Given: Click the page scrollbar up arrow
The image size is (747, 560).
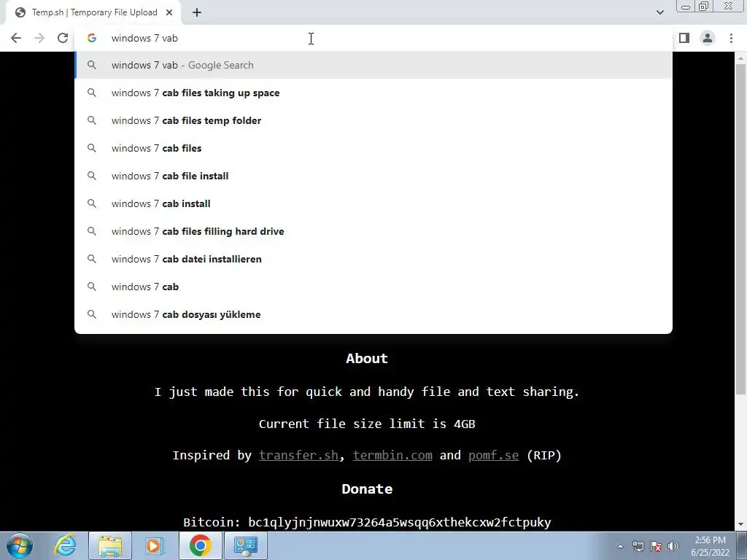Looking at the screenshot, I should pos(740,58).
